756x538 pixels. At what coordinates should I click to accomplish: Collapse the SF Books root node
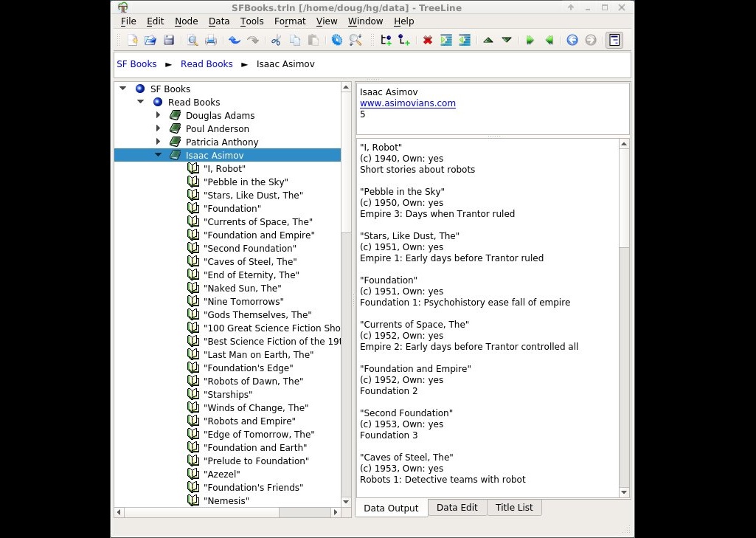tap(123, 89)
